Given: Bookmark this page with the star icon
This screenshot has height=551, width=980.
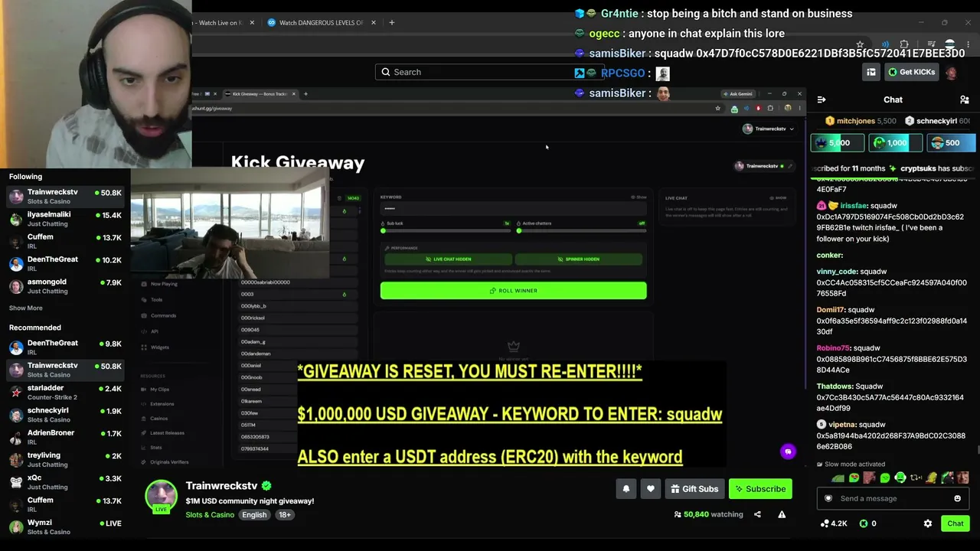Looking at the screenshot, I should tap(860, 44).
